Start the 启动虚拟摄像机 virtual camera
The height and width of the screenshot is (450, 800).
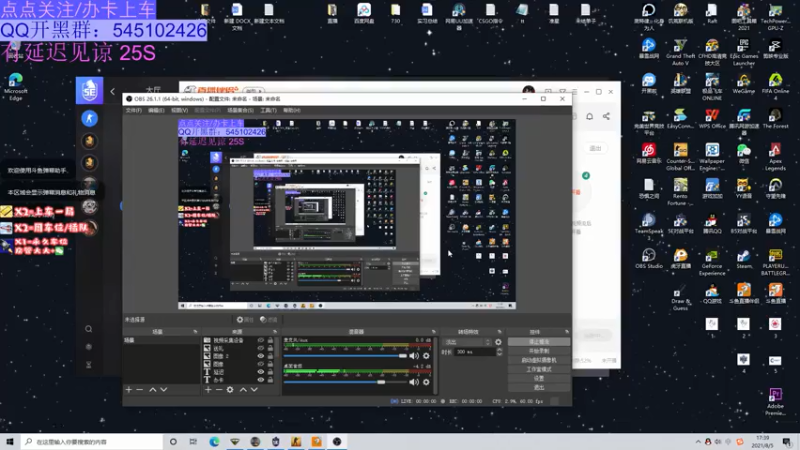tap(539, 360)
